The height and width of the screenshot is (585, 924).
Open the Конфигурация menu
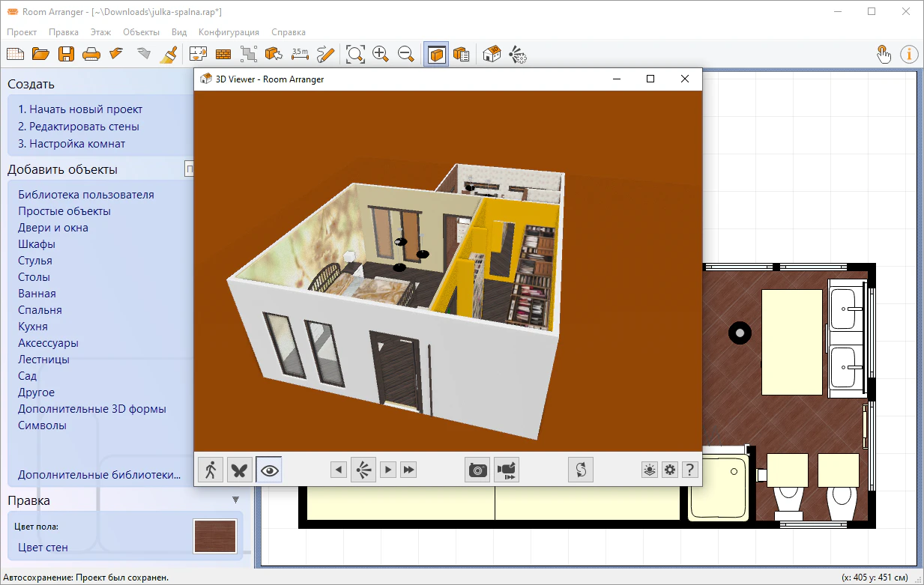[229, 32]
